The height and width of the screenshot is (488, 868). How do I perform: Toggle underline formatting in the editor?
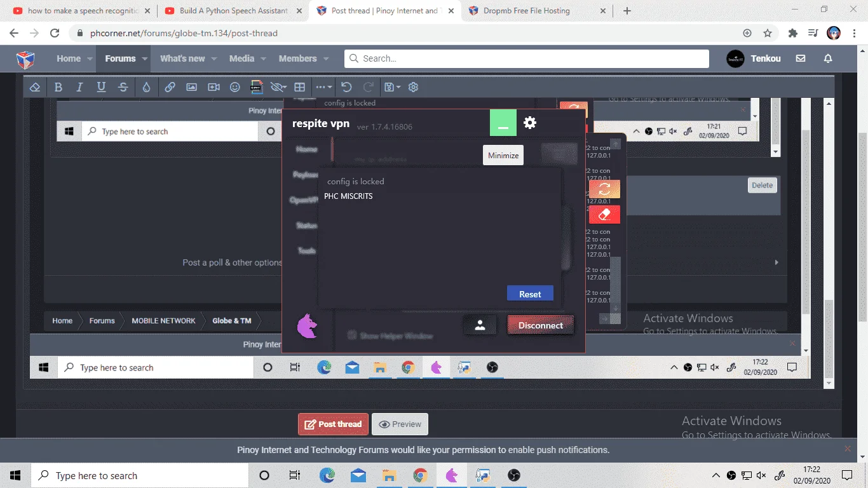pos(101,87)
